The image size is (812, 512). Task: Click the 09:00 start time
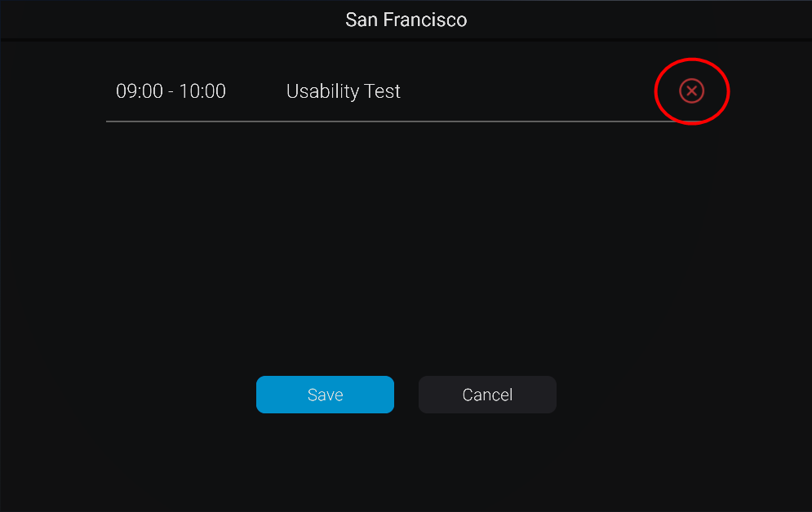(x=140, y=91)
